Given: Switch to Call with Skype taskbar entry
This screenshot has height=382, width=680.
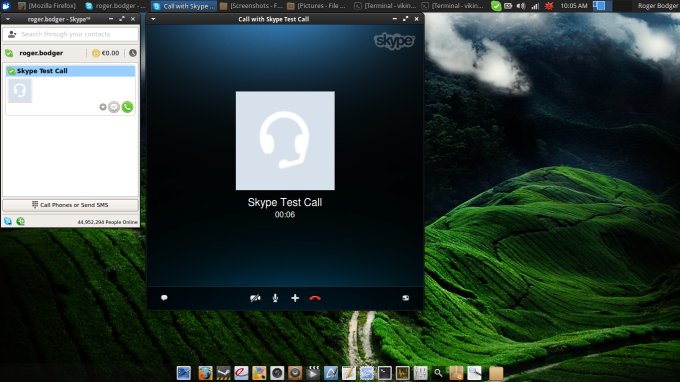Looking at the screenshot, I should point(184,6).
